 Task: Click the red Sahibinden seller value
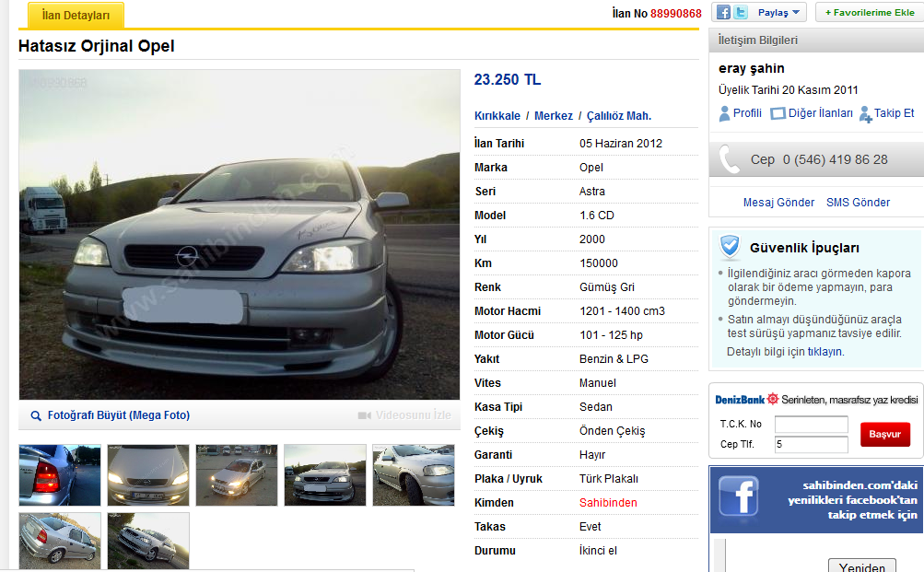[608, 503]
